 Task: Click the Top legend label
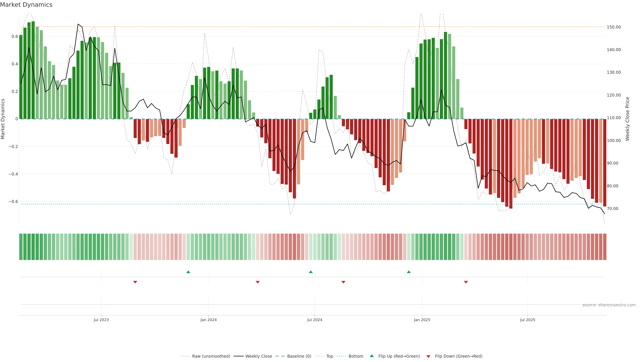click(x=330, y=356)
